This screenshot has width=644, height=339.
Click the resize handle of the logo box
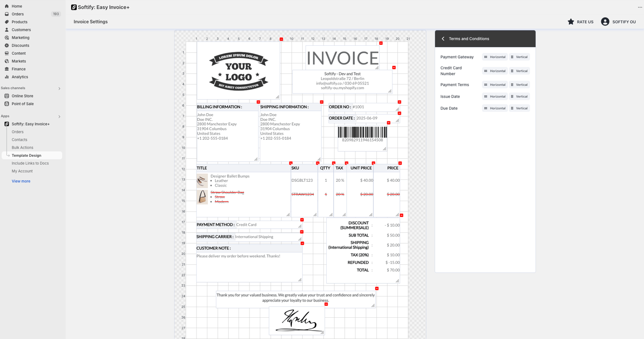[x=278, y=97]
